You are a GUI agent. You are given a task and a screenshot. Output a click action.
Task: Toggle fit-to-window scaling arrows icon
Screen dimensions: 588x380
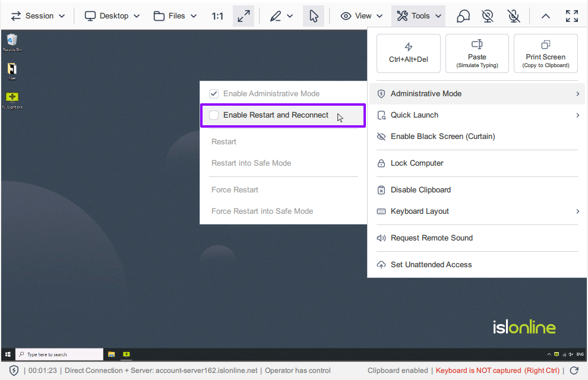(244, 16)
